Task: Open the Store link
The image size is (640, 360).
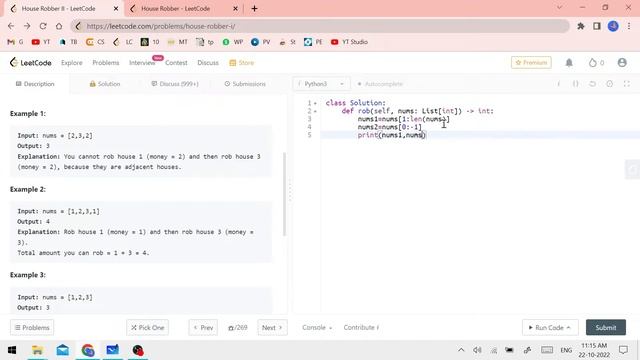Action: pos(242,62)
